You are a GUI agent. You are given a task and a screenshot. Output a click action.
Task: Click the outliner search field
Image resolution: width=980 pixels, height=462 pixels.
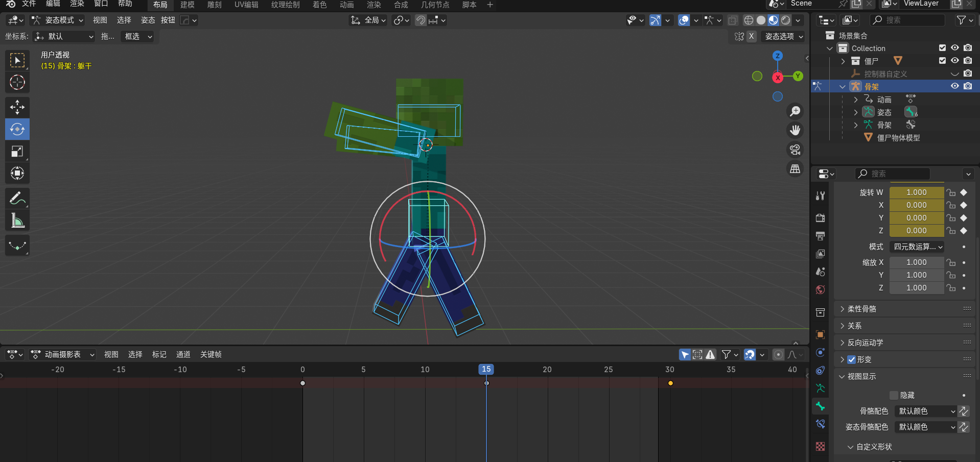(x=908, y=20)
